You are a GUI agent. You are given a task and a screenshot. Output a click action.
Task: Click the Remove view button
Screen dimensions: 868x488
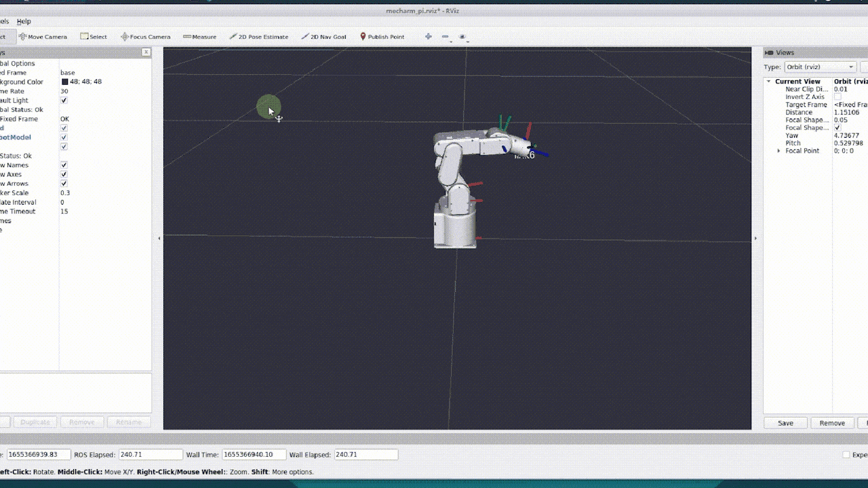click(831, 423)
